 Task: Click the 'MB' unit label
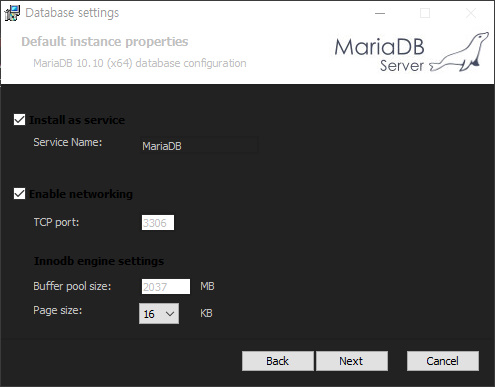207,286
